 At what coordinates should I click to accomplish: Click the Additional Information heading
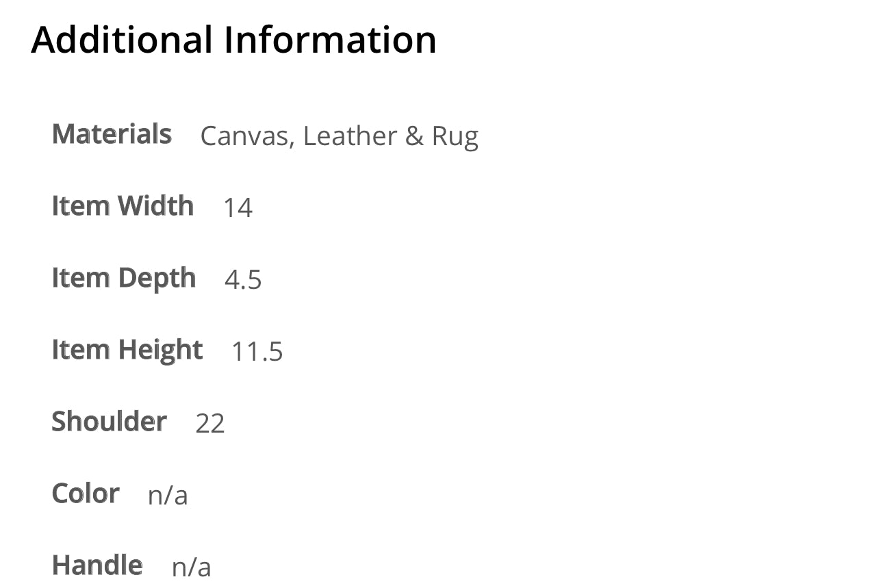(x=233, y=40)
